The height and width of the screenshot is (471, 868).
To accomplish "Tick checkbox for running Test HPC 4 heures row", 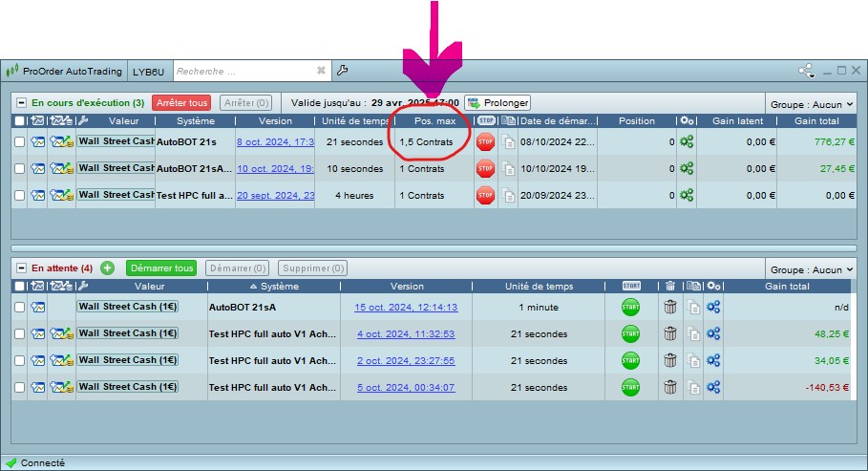I will tap(19, 195).
